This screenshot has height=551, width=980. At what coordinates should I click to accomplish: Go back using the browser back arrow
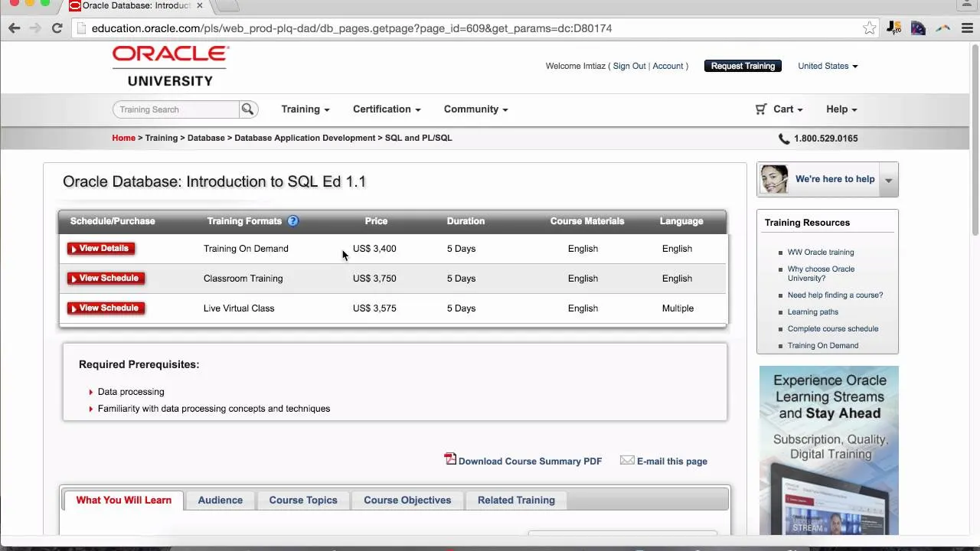tap(15, 28)
